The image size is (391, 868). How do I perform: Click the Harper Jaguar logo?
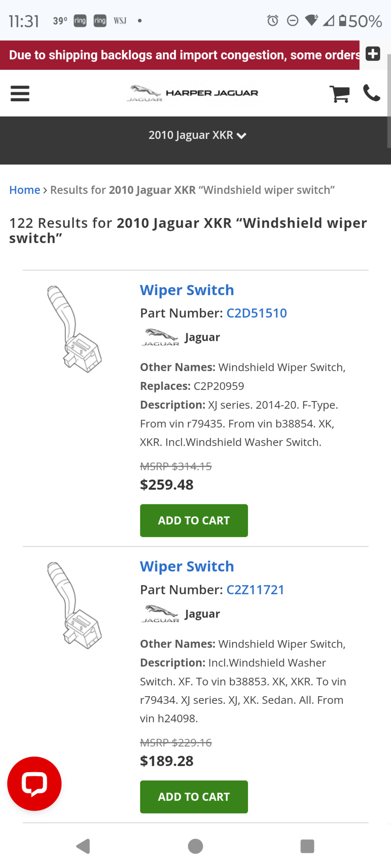point(193,93)
